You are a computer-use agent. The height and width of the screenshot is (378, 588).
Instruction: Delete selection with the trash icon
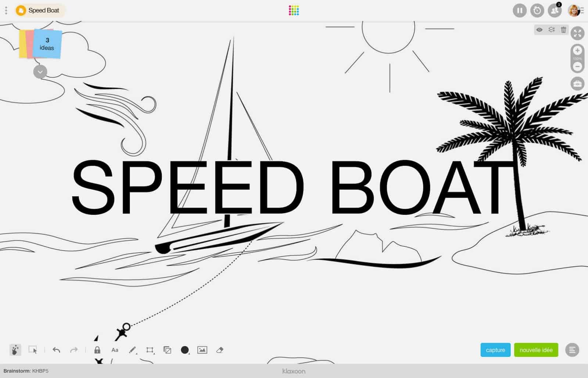(x=564, y=30)
